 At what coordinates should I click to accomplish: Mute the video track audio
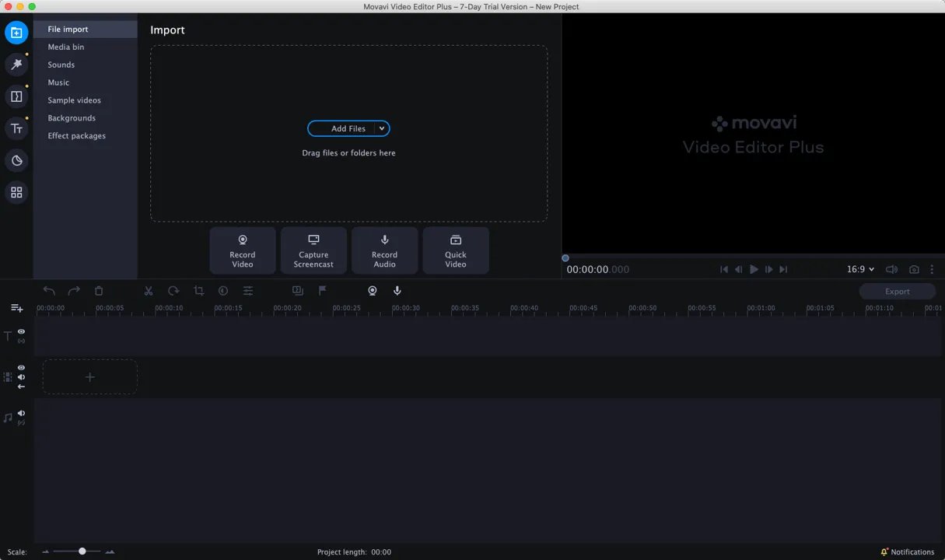point(21,377)
